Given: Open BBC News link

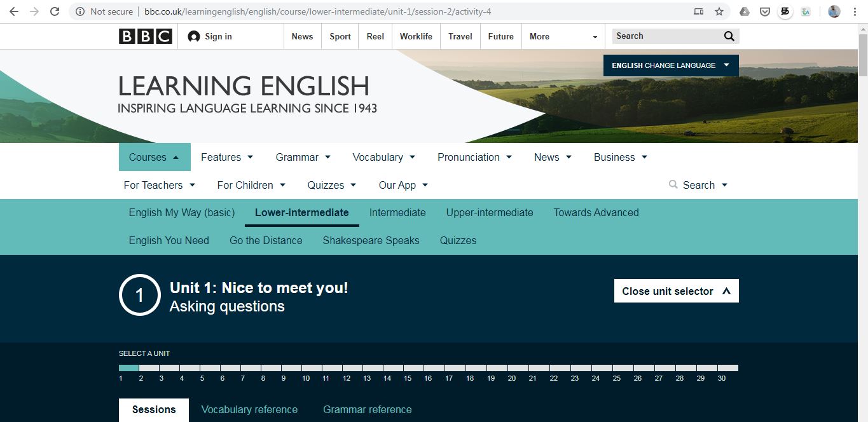Looking at the screenshot, I should coord(302,36).
